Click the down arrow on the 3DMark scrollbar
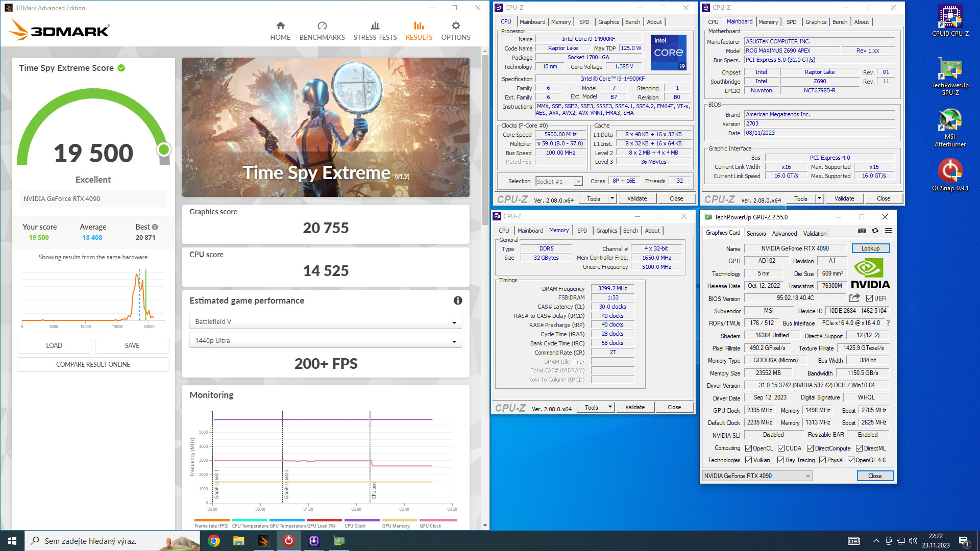Viewport: 980px width, 551px height. [485, 525]
